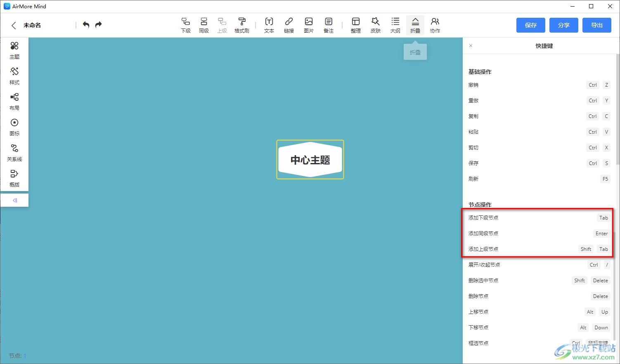620x364 pixels.
Task: Click the F5 key badge
Action: tap(605, 179)
